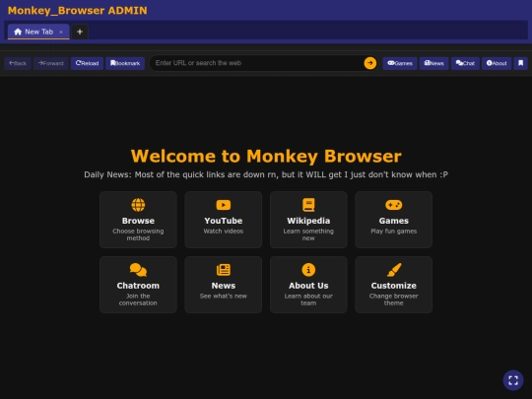
Task: Go Back in navigation toolbar
Action: coord(18,63)
